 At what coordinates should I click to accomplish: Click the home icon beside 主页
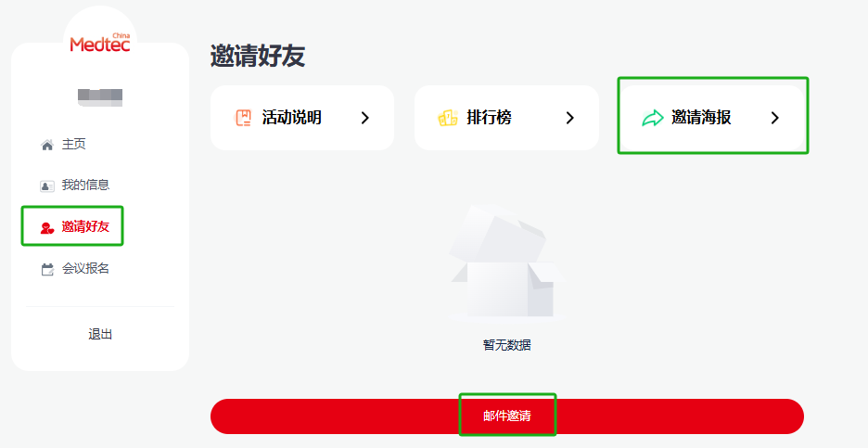coord(47,145)
